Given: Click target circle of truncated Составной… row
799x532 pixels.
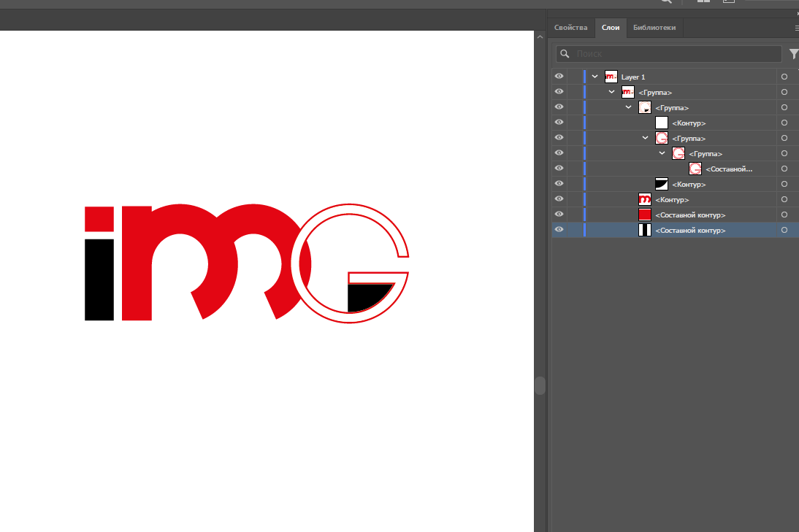Looking at the screenshot, I should pyautogui.click(x=784, y=169).
